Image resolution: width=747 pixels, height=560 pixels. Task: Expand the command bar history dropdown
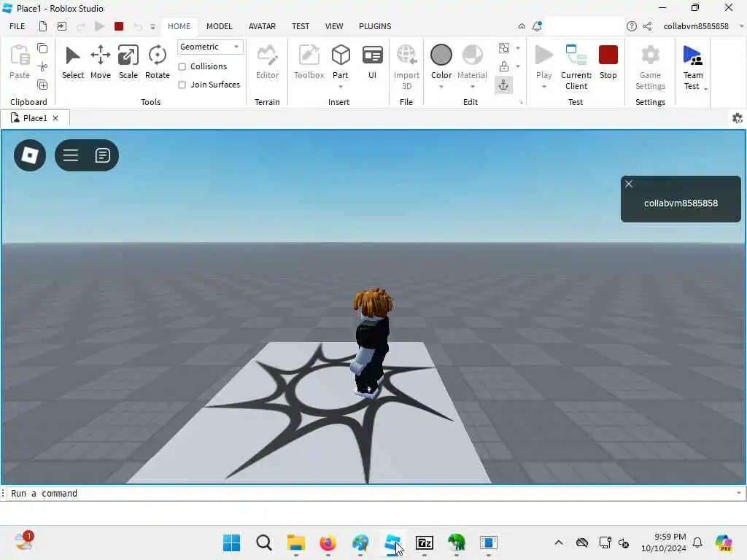(738, 494)
